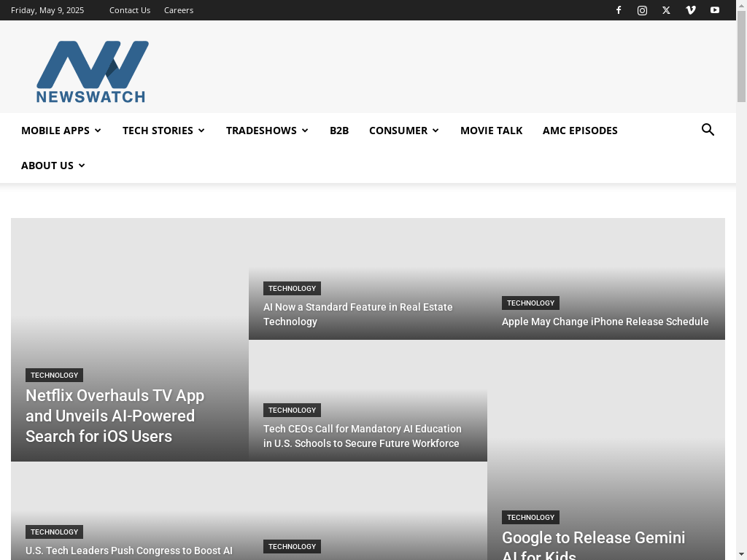Click Technology tag above Google Gemini headline
Viewport: 747px width, 560px height.
[x=530, y=517]
